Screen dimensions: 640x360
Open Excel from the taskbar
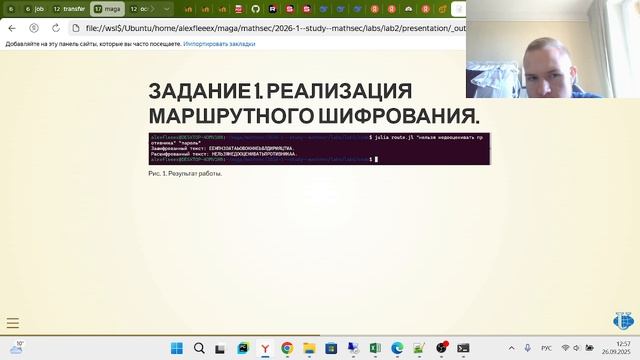(x=375, y=348)
